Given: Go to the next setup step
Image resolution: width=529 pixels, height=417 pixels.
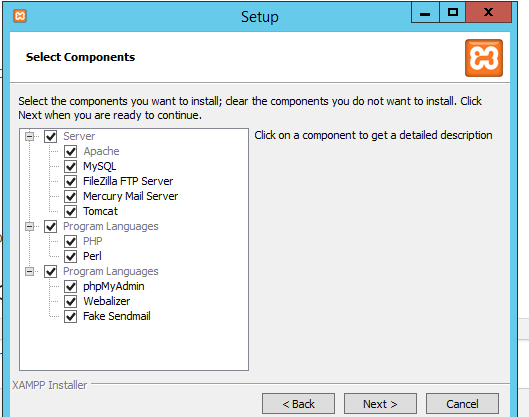Looking at the screenshot, I should click(x=380, y=404).
